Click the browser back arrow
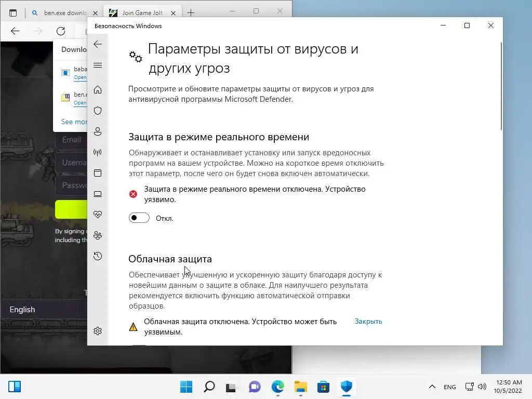This screenshot has width=532, height=399. [x=15, y=31]
